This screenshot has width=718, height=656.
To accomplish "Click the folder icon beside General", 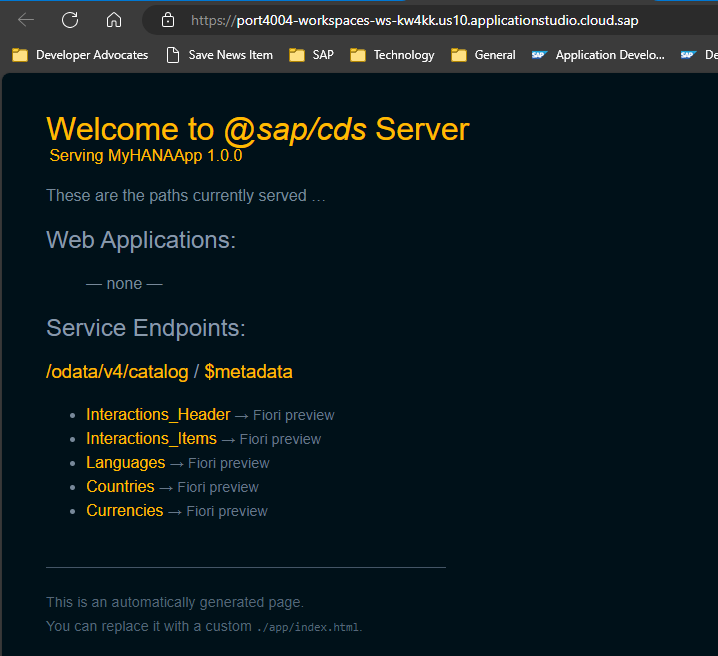I will point(458,55).
